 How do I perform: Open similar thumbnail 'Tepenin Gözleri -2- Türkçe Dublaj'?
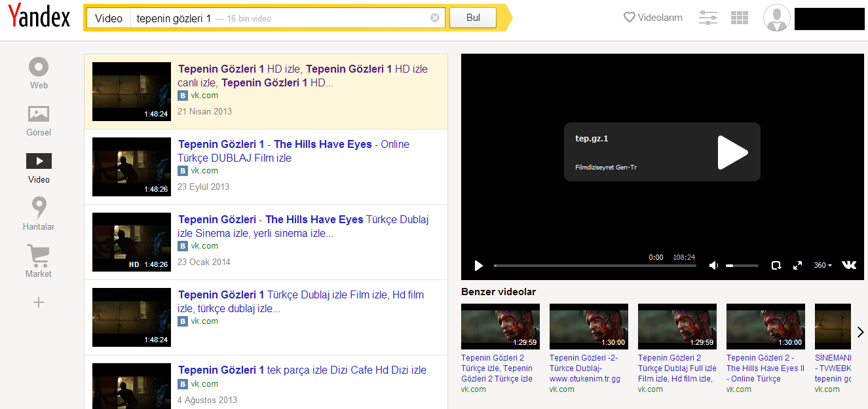point(589,326)
